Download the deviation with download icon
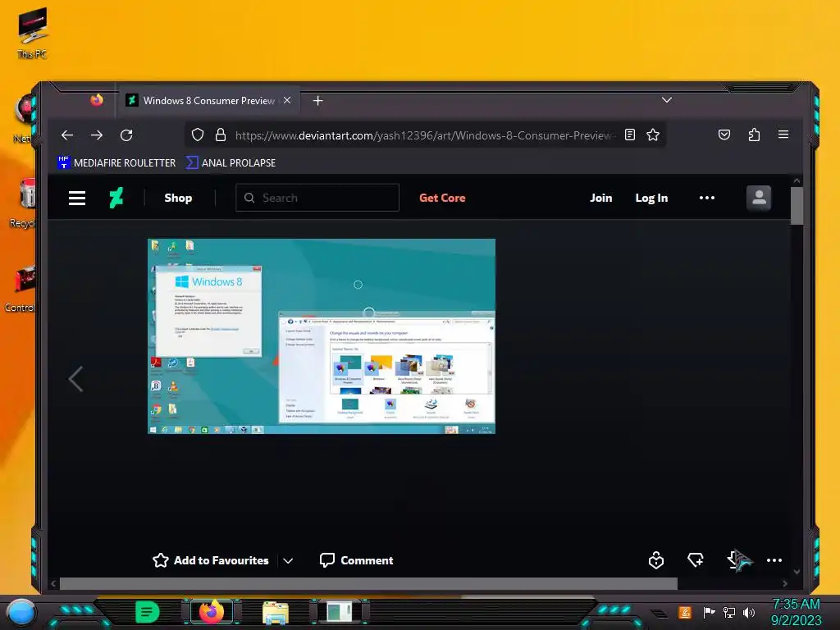This screenshot has height=630, width=840. [734, 560]
